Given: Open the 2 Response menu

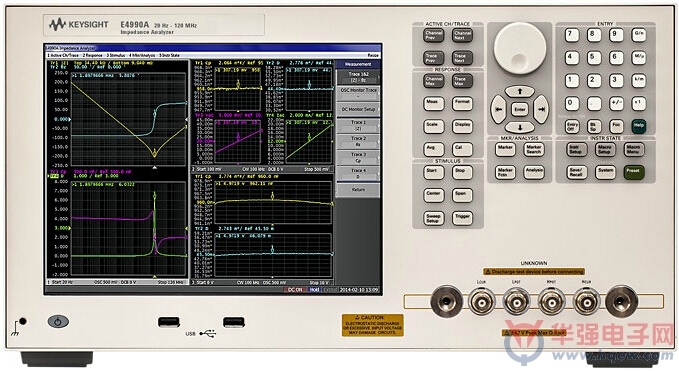Looking at the screenshot, I should click(x=92, y=55).
